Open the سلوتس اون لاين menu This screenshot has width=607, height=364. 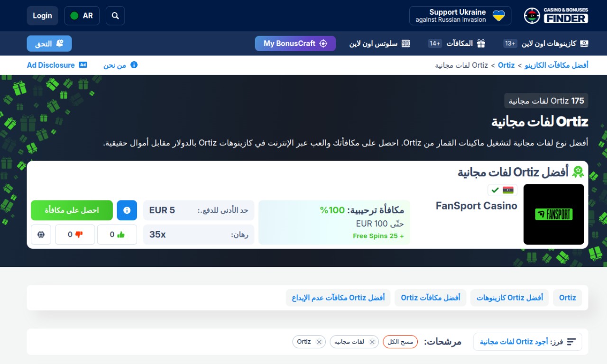pyautogui.click(x=379, y=44)
